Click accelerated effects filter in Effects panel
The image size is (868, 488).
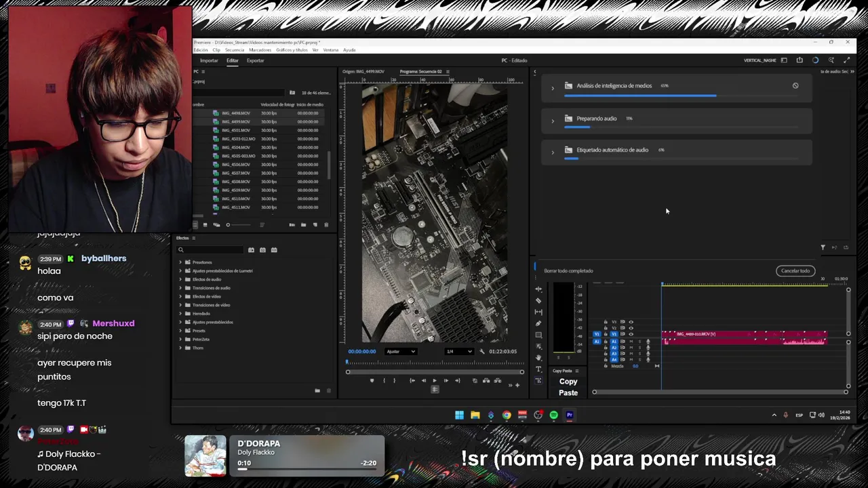point(251,250)
